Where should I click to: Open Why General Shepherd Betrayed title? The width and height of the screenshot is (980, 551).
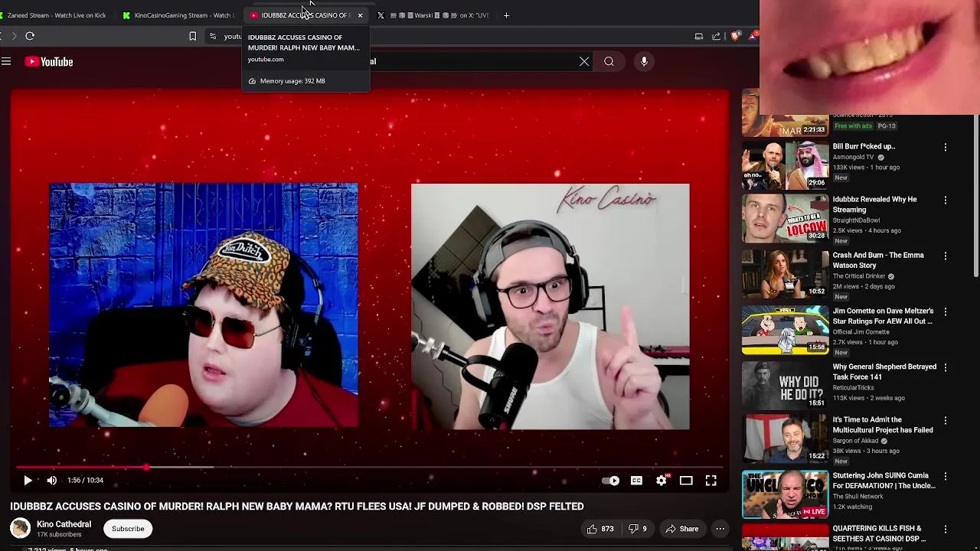[x=884, y=372]
